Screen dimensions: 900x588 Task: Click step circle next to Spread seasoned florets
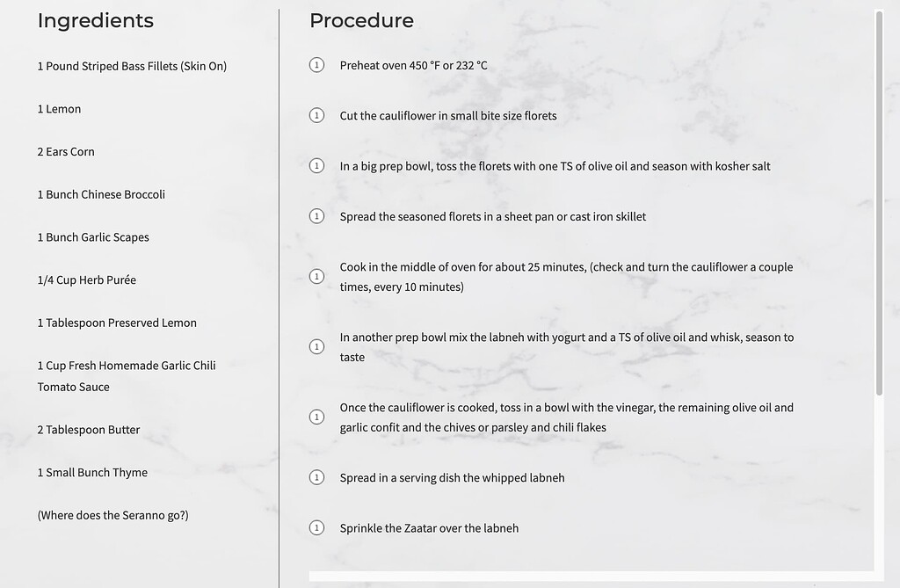point(317,216)
